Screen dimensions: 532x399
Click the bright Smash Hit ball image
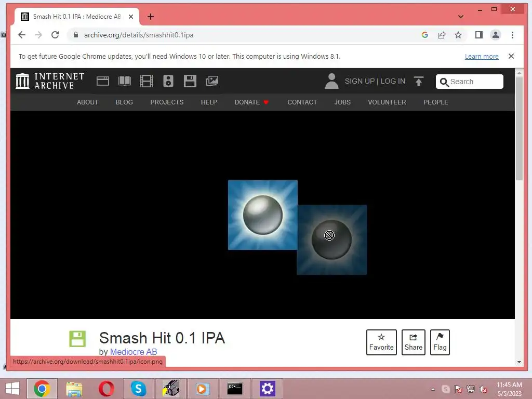point(262,215)
